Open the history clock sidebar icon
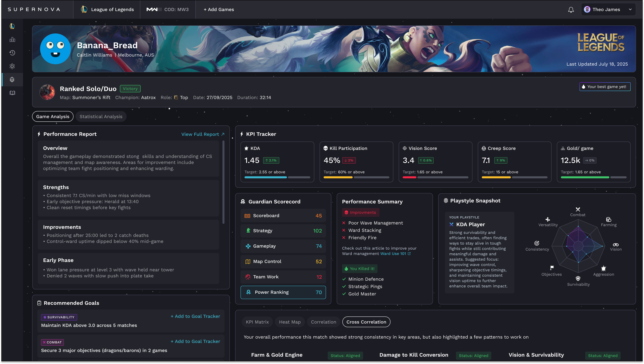Viewport: 644px width, 364px height. click(12, 53)
